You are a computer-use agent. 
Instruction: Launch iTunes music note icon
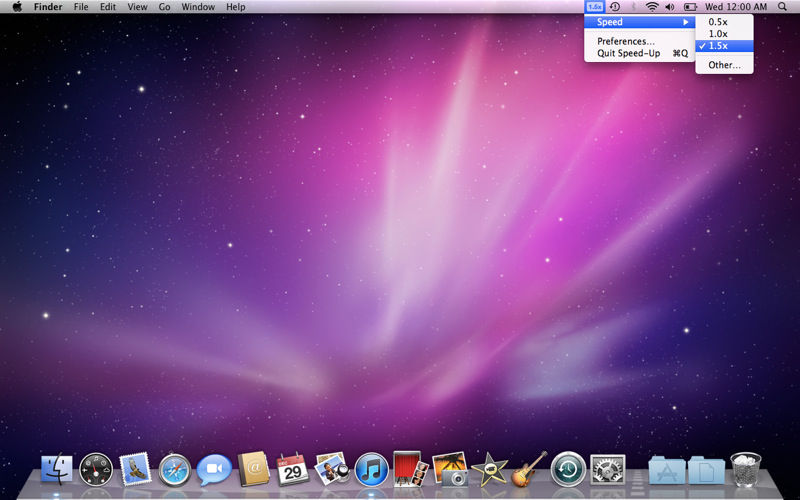(x=371, y=469)
